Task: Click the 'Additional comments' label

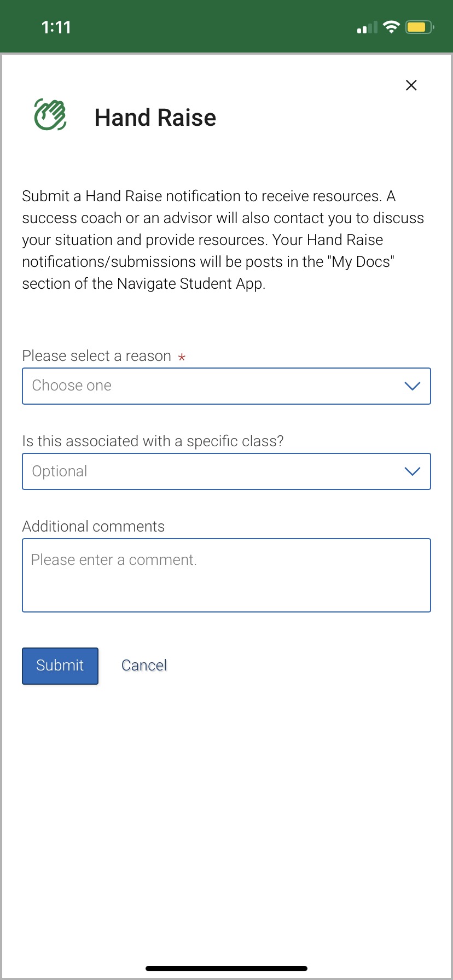Action: (x=94, y=527)
